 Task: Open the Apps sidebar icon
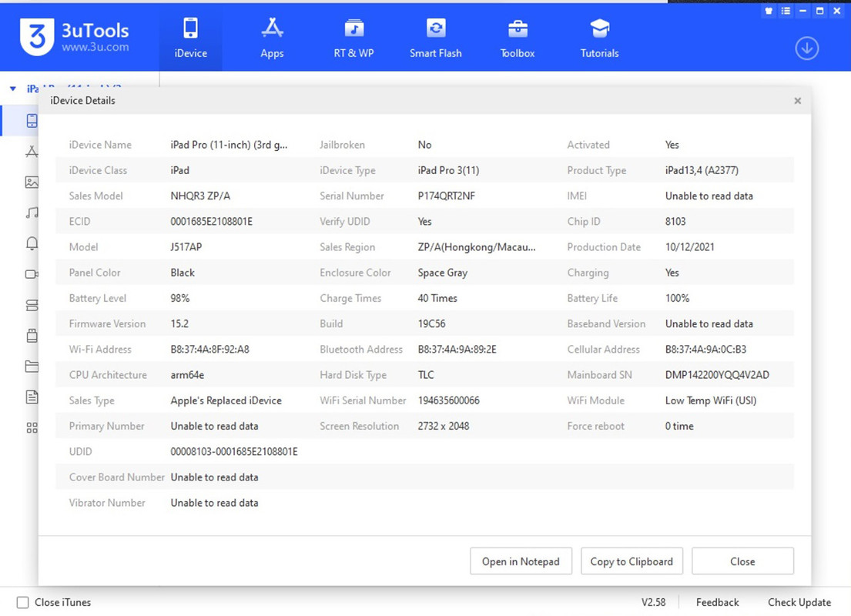[x=32, y=152]
